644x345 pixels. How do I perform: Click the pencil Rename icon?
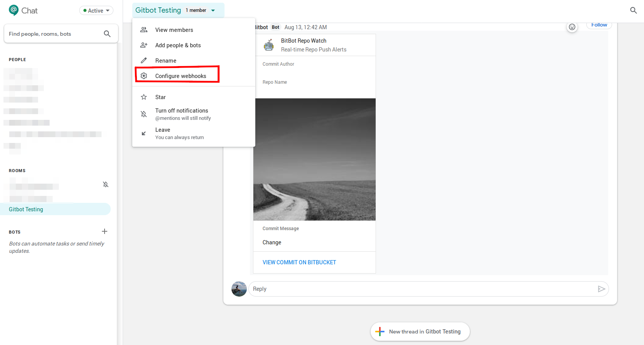click(144, 60)
